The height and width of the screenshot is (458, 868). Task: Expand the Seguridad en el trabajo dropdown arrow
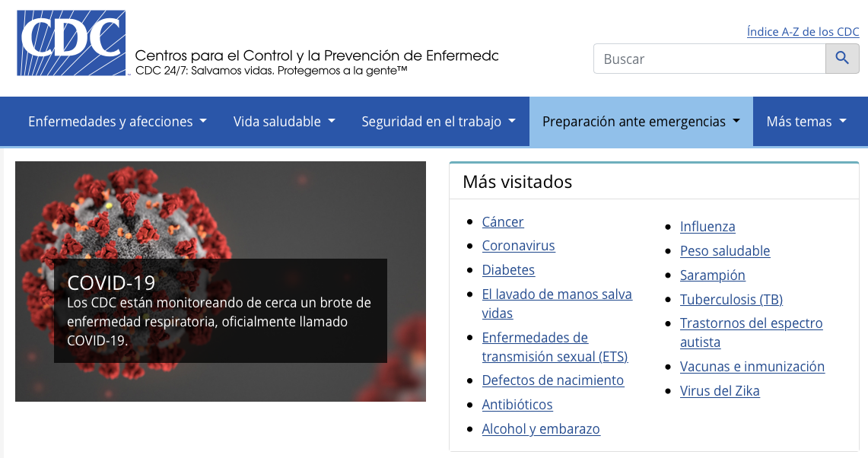(x=511, y=121)
